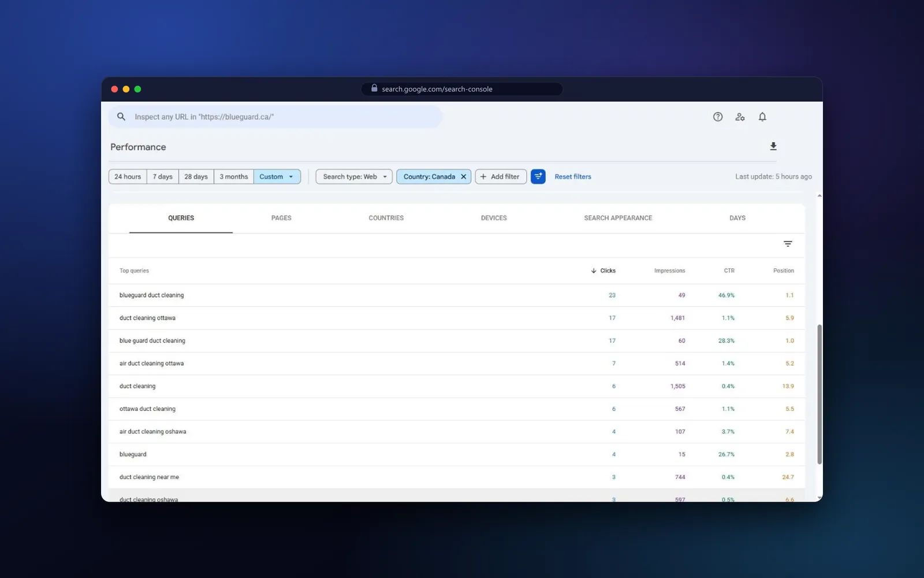This screenshot has height=578, width=924.
Task: Select the 'air duct cleaning oshawa' query
Action: point(152,432)
